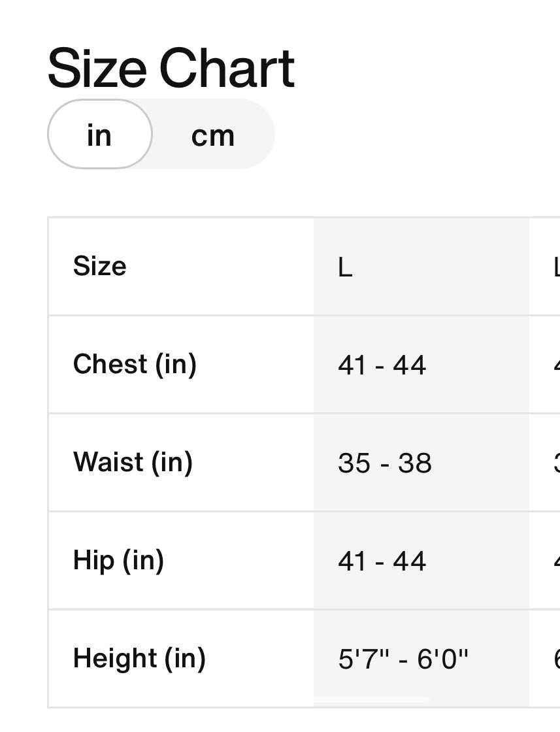Image resolution: width=560 pixels, height=732 pixels.
Task: Click the 'Chest (in)' row label
Action: [135, 364]
